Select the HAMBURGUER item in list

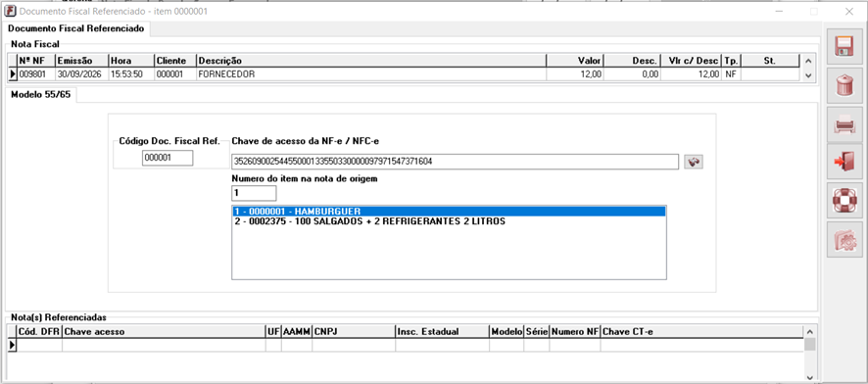coord(449,212)
